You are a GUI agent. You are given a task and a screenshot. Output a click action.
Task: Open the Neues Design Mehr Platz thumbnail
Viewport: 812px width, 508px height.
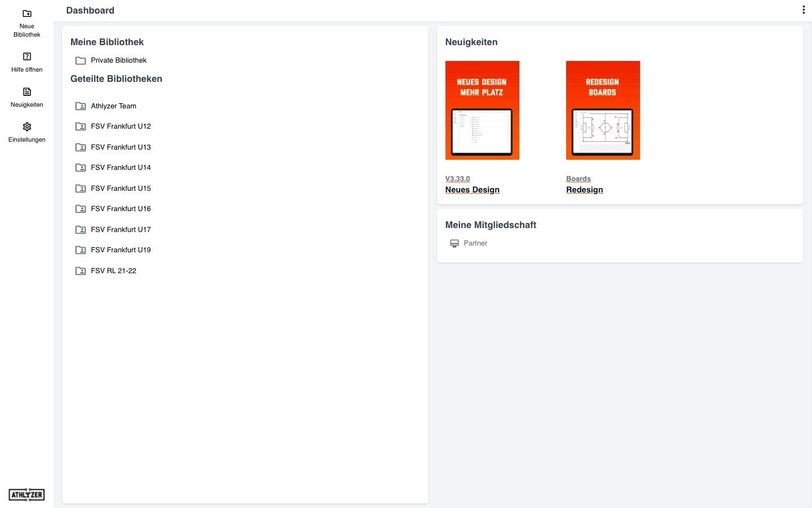(482, 110)
